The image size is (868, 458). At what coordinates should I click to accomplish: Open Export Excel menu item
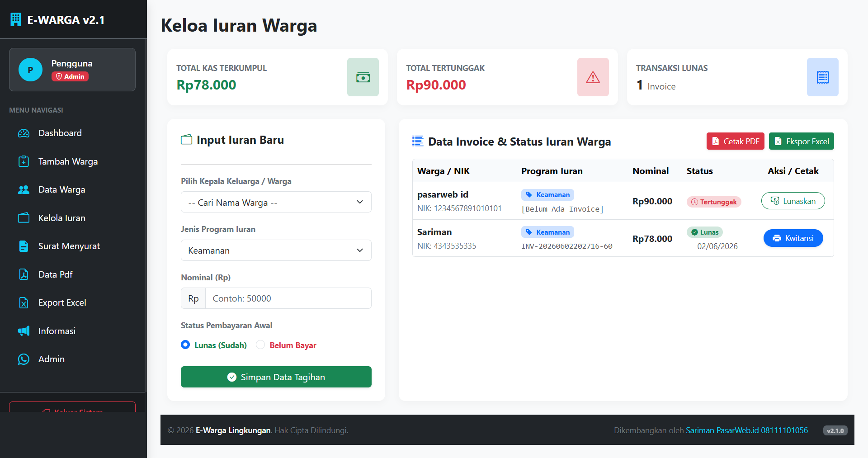coord(72,302)
